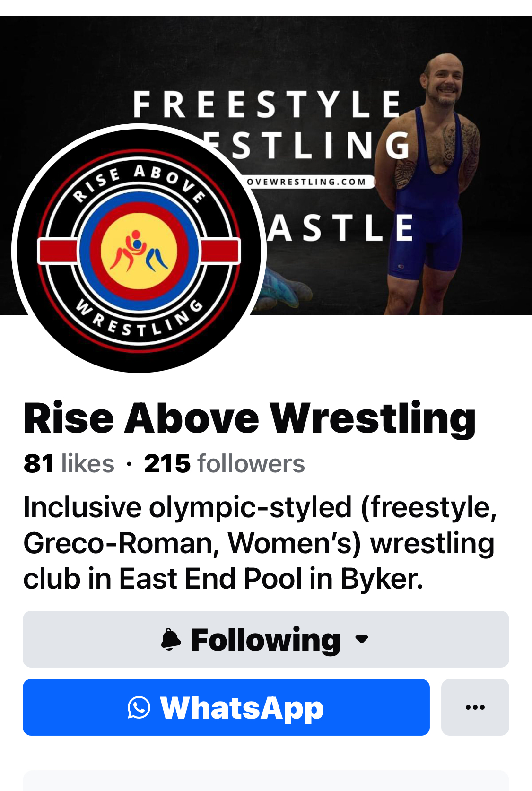This screenshot has height=791, width=532.
Task: View the 81 likes count
Action: point(69,463)
